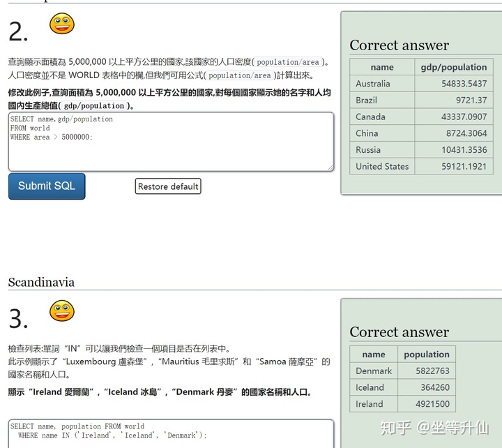Click the 'WHERE area > 5000000;' query line
This screenshot has height=448, width=502.
[x=51, y=137]
